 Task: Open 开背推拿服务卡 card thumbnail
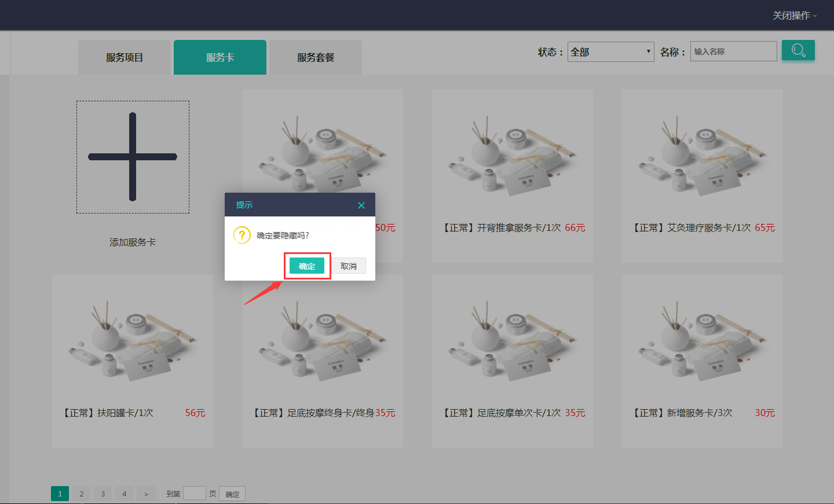pos(513,155)
